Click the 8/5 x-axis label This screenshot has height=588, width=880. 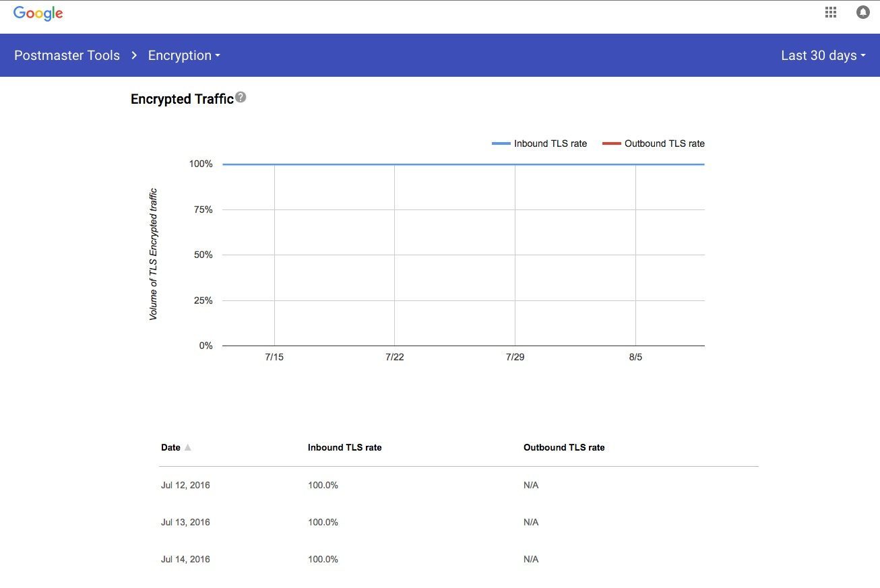pos(635,357)
